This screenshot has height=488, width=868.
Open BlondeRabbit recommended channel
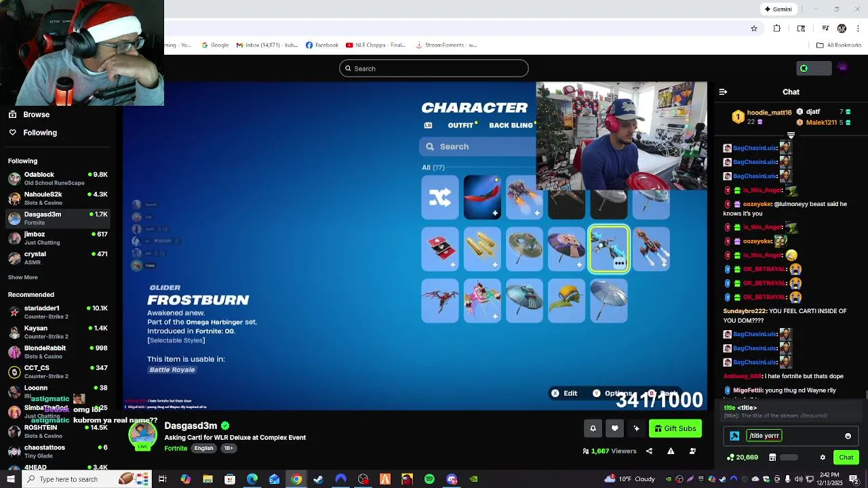[x=58, y=352]
